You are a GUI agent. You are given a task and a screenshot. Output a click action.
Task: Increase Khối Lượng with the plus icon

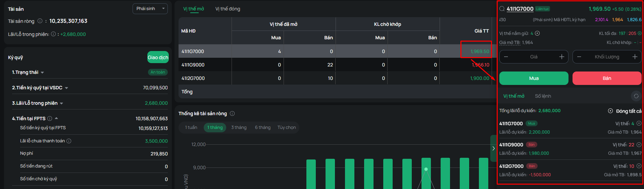pos(635,57)
